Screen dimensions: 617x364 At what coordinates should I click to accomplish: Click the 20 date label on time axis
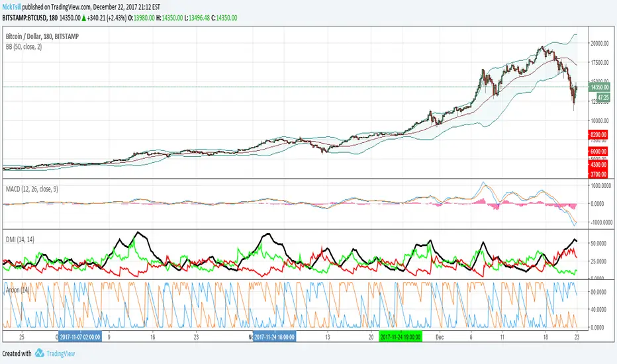pos(371,338)
